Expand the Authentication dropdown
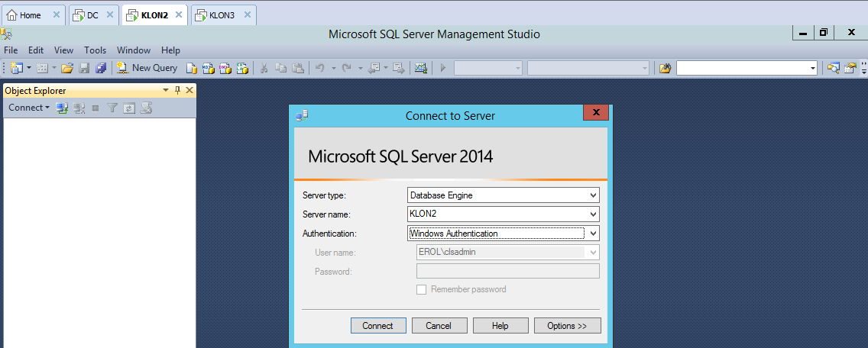868x348 pixels. (x=593, y=234)
